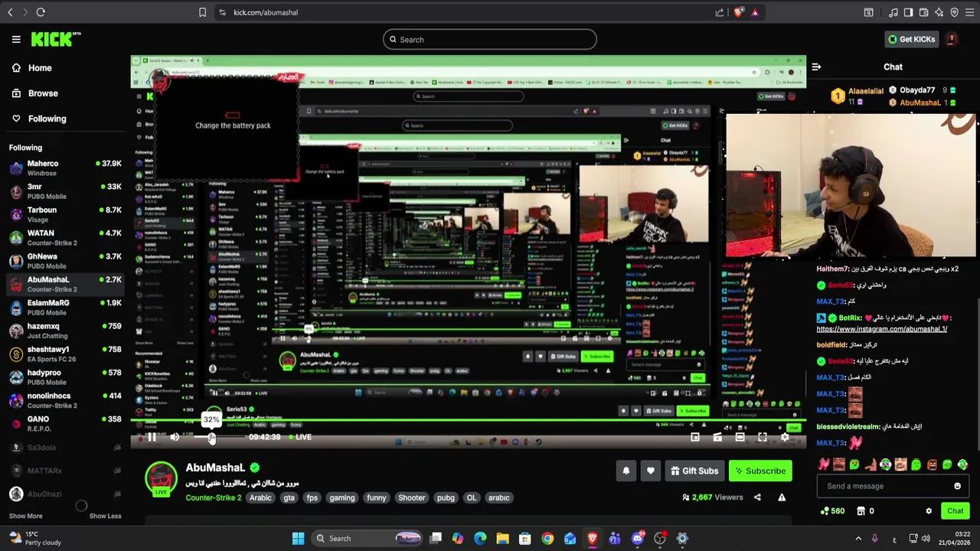Select the gta tag

(x=289, y=497)
